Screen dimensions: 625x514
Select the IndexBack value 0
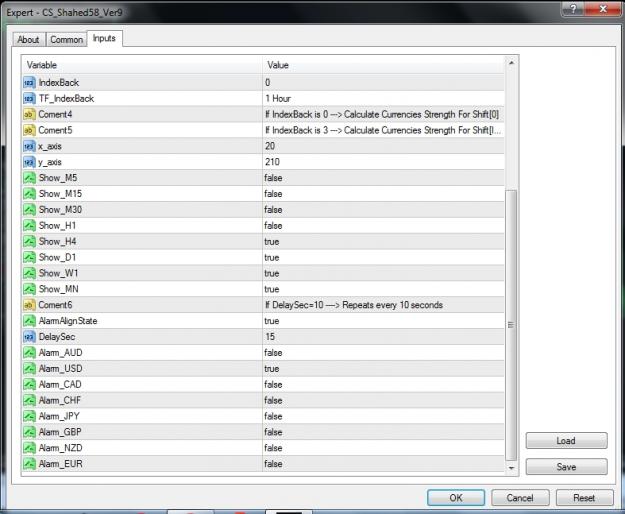[x=268, y=82]
